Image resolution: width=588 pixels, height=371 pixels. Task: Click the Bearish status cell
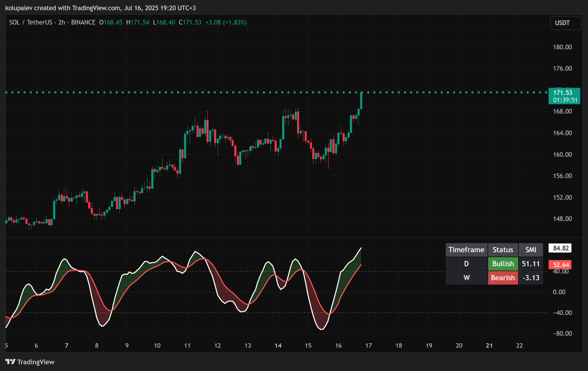[503, 278]
